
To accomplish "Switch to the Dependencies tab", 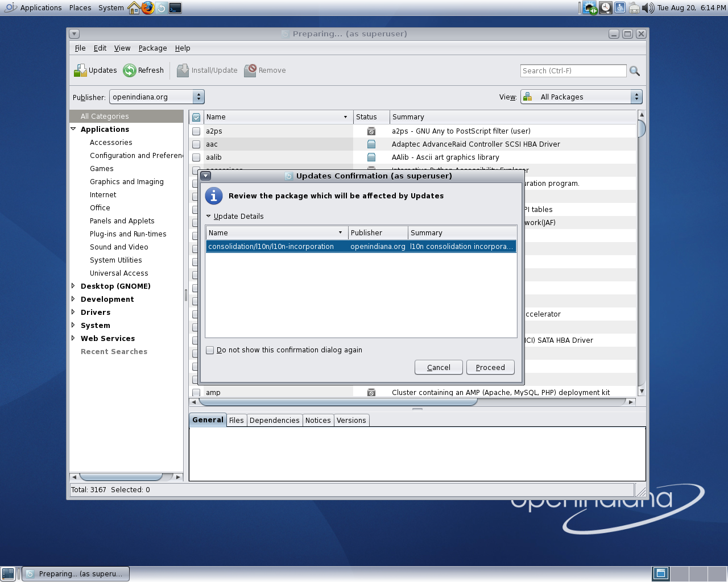I will click(274, 421).
